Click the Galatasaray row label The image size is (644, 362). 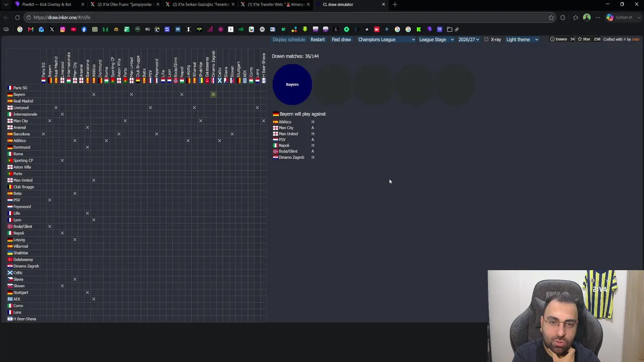[20, 259]
